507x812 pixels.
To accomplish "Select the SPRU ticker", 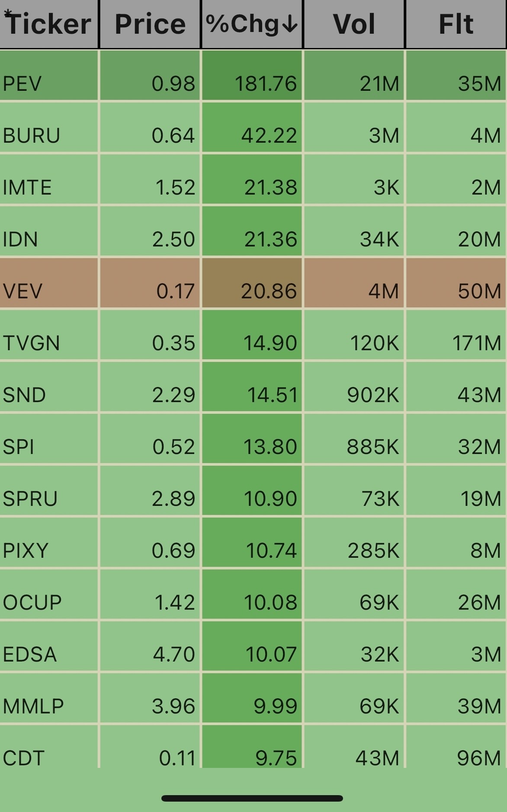I will coord(30,499).
